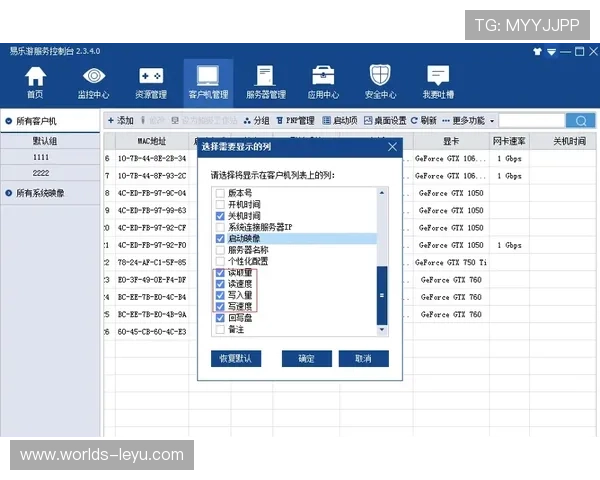Viewport: 600px width, 480px height.
Task: Check the 个性化配置 checkbox
Action: pos(220,261)
